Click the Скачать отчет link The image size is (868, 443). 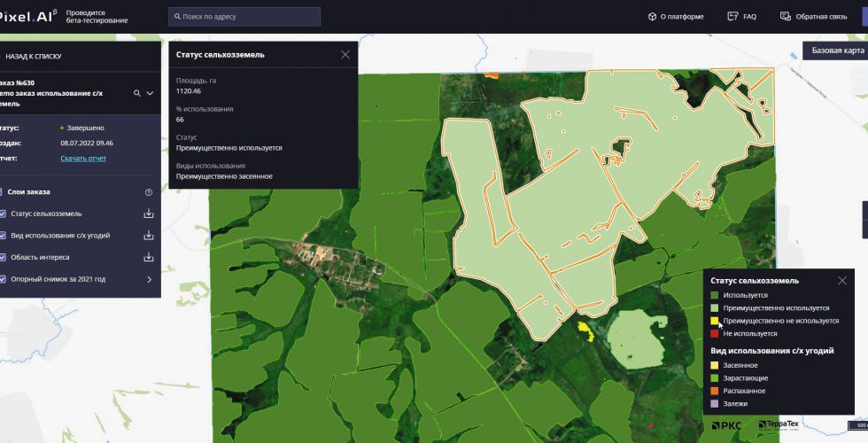[x=83, y=159]
